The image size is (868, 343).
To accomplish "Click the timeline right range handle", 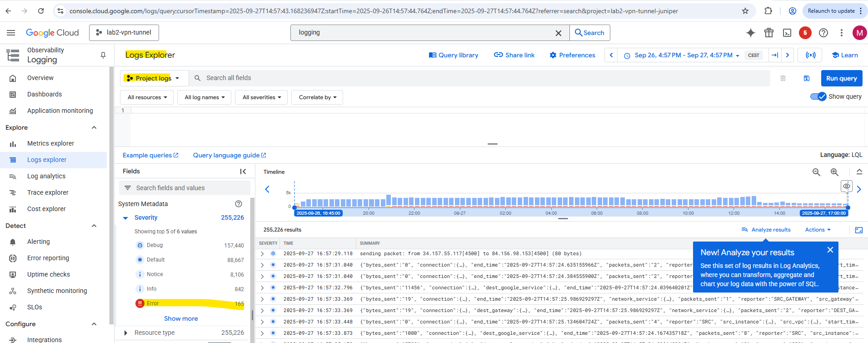I will 848,207.
